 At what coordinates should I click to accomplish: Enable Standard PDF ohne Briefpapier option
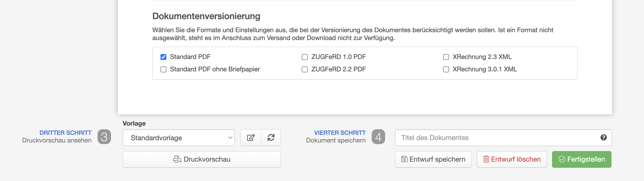[x=164, y=69]
